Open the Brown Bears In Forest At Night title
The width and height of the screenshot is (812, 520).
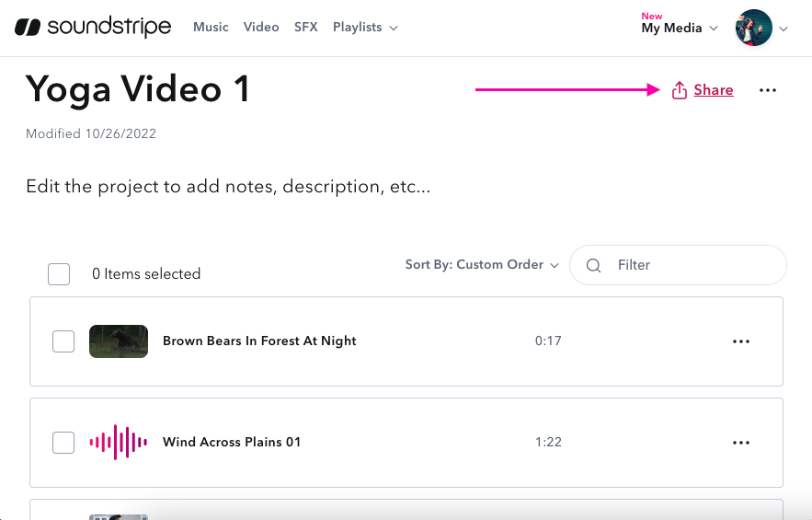(259, 341)
